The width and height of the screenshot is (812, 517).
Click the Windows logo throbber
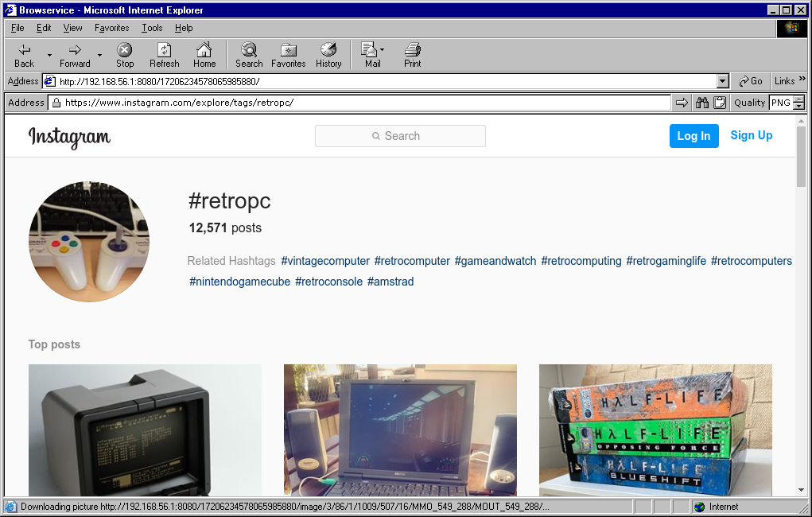tap(791, 29)
